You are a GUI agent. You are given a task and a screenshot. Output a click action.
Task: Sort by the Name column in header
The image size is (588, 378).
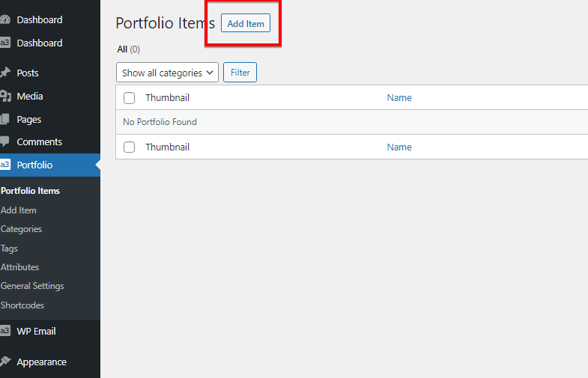[399, 98]
